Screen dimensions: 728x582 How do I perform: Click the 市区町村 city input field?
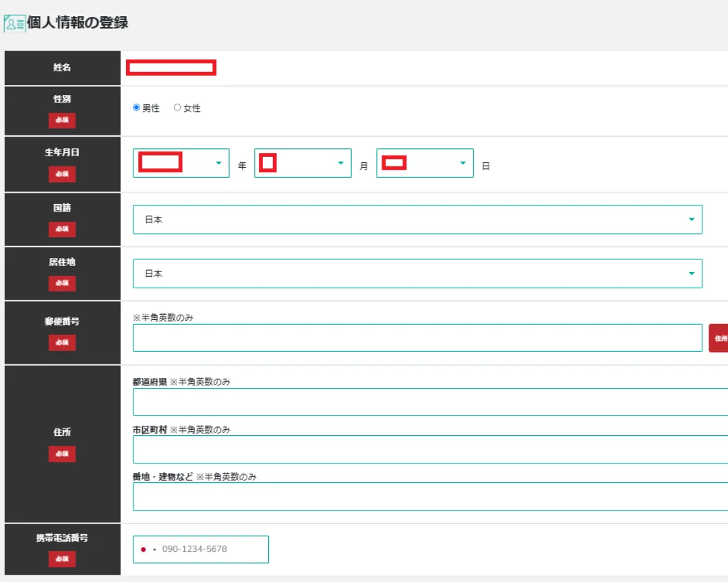tap(430, 449)
